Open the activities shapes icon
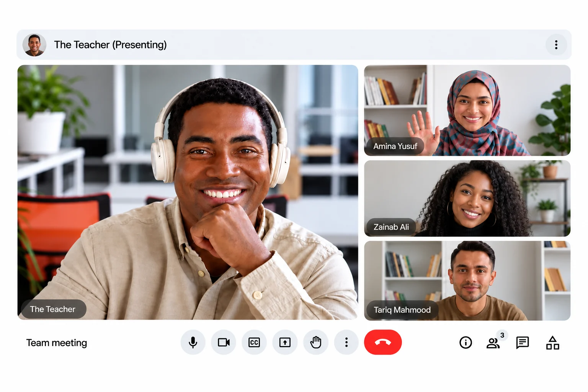The height and width of the screenshot is (392, 588). click(x=552, y=343)
